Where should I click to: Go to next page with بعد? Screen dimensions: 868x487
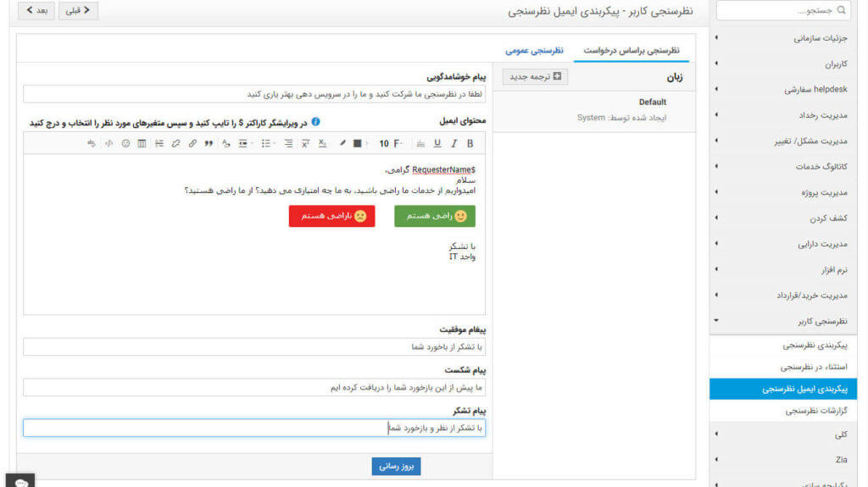[x=36, y=10]
